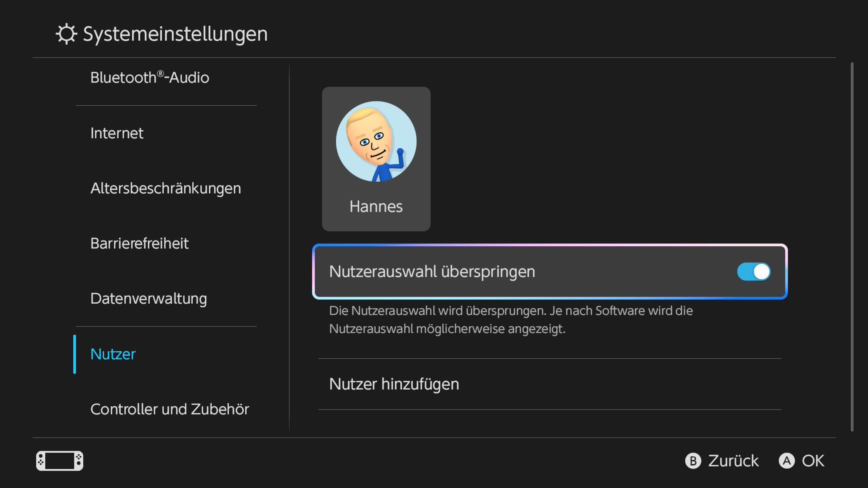This screenshot has height=488, width=868.
Task: Click the Hannes name label
Action: click(376, 206)
